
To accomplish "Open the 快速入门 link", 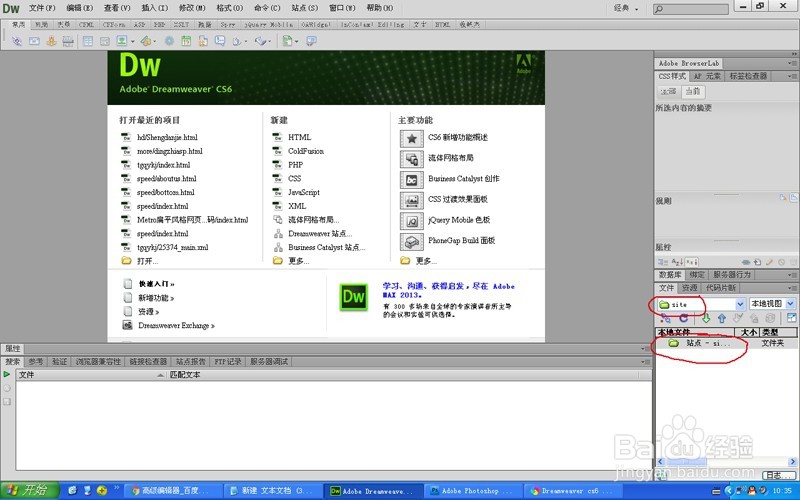I will 157,284.
